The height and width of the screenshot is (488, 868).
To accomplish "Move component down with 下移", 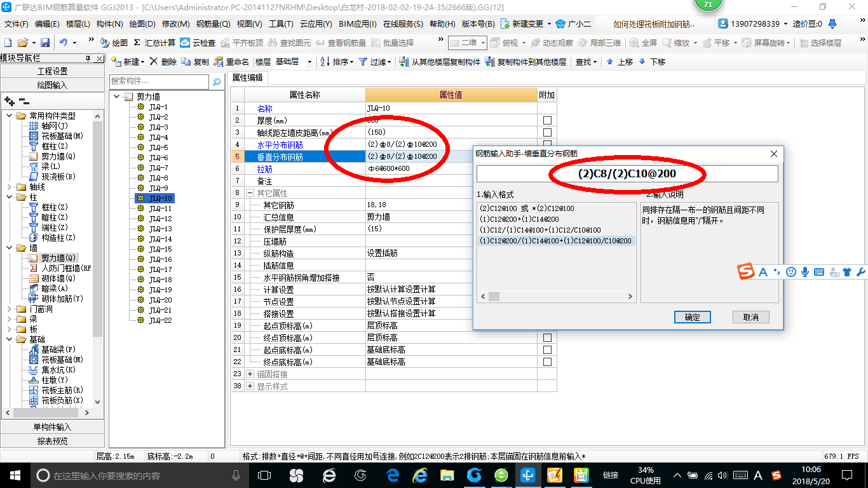I will pyautogui.click(x=652, y=62).
